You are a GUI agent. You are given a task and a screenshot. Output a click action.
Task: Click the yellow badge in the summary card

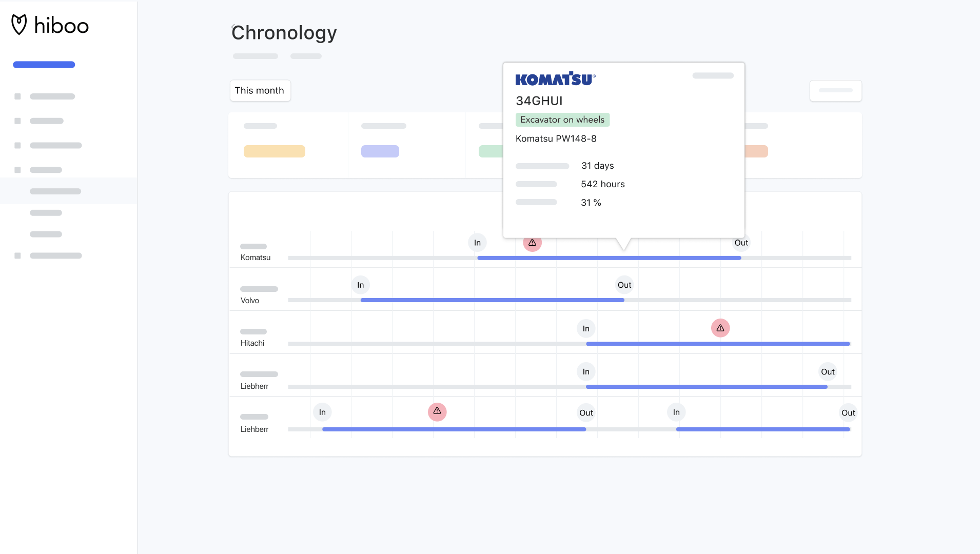coord(275,151)
